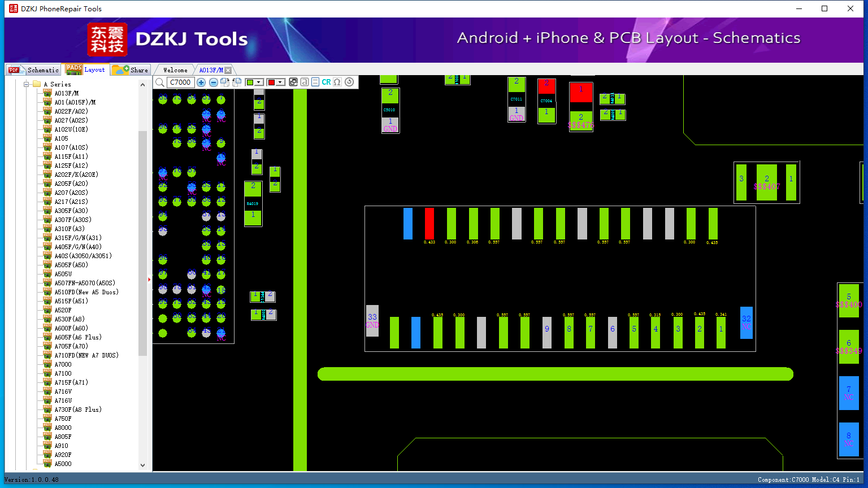Image resolution: width=868 pixels, height=488 pixels.
Task: Click the overlapping layers icon in toolbar
Action: 293,82
